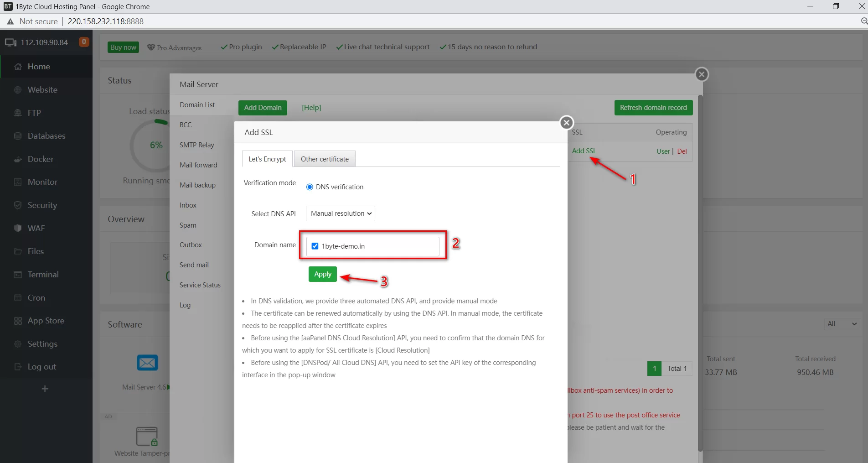This screenshot has width=868, height=463.
Task: Switch to the Let's Encrypt tab
Action: coord(267,159)
